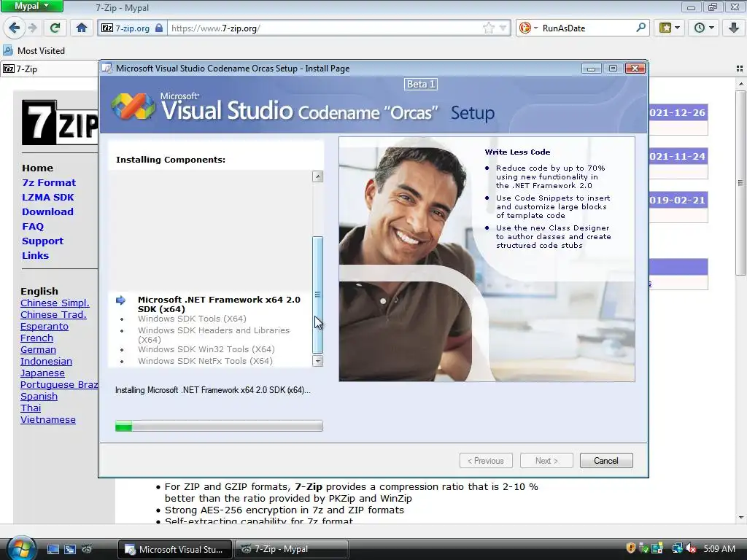Click the installation progress bar

(219, 426)
